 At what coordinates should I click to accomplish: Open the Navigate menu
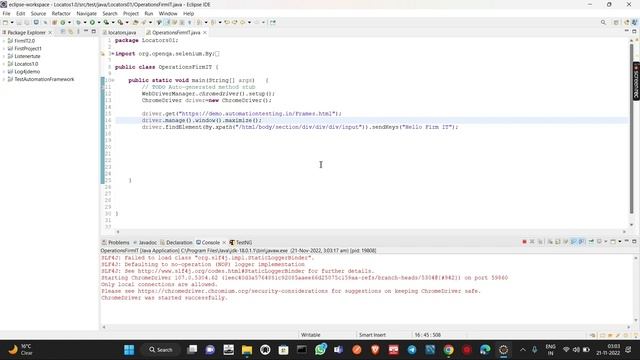(87, 13)
